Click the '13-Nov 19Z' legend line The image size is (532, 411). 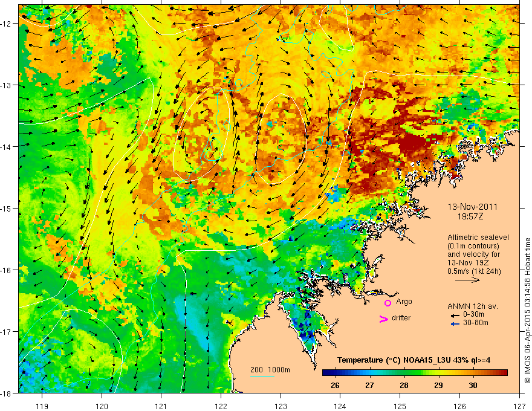point(467,263)
